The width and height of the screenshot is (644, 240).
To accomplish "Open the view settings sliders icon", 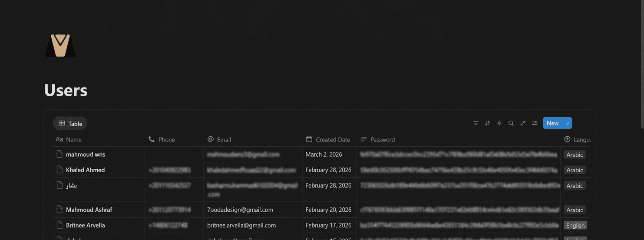I will pos(535,123).
